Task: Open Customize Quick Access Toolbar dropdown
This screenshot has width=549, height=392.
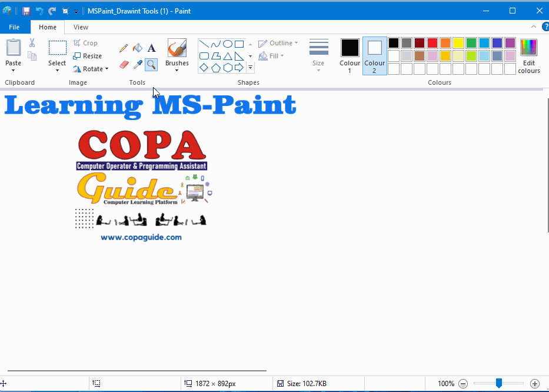Action: pyautogui.click(x=76, y=12)
